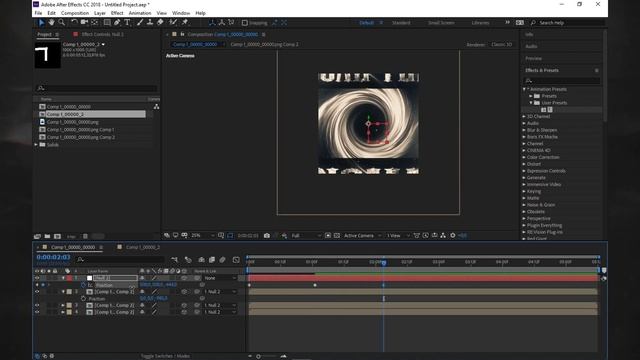640x360 pixels.
Task: Open the Composition menu
Action: (x=75, y=13)
